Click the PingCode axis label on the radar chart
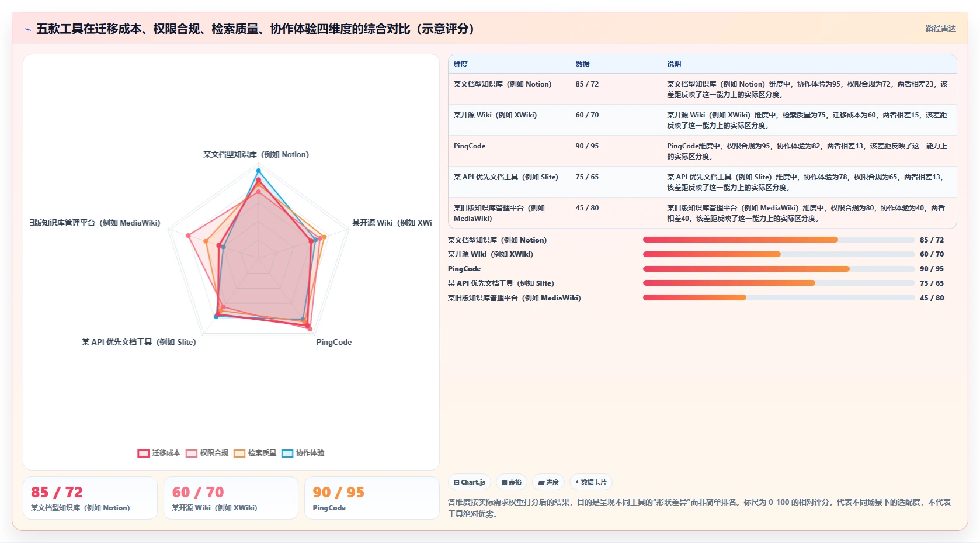The width and height of the screenshot is (980, 543). pos(334,343)
